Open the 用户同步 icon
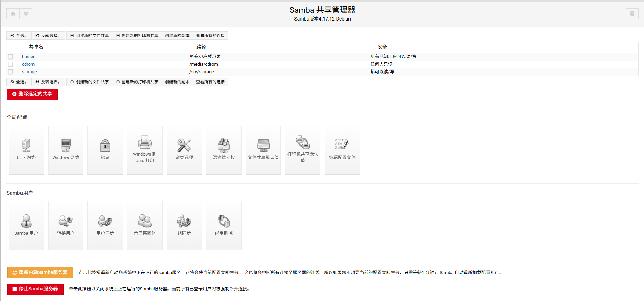 105,226
